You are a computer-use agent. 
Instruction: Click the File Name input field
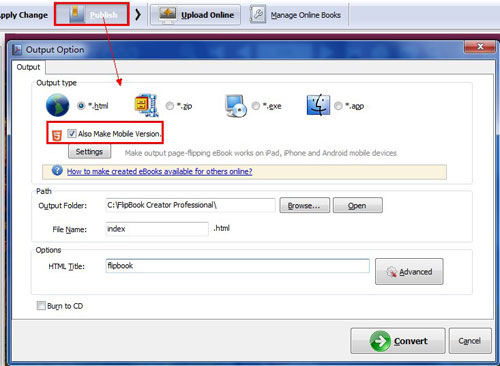click(x=157, y=229)
